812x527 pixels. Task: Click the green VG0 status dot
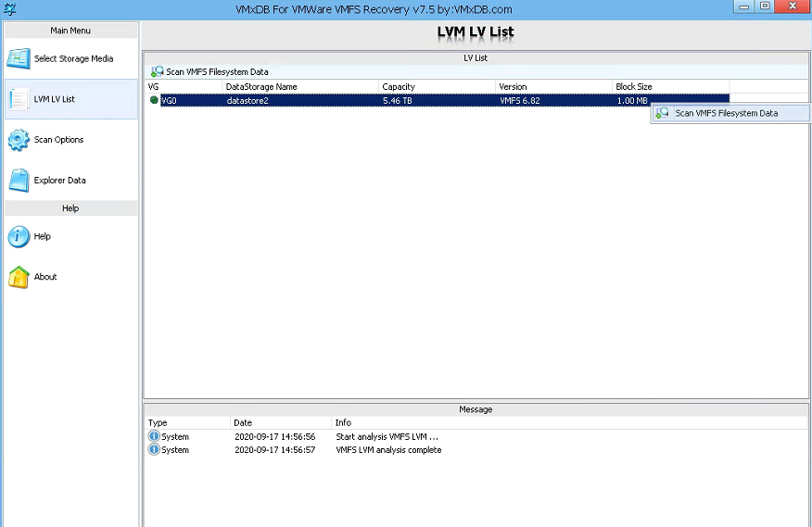click(154, 100)
